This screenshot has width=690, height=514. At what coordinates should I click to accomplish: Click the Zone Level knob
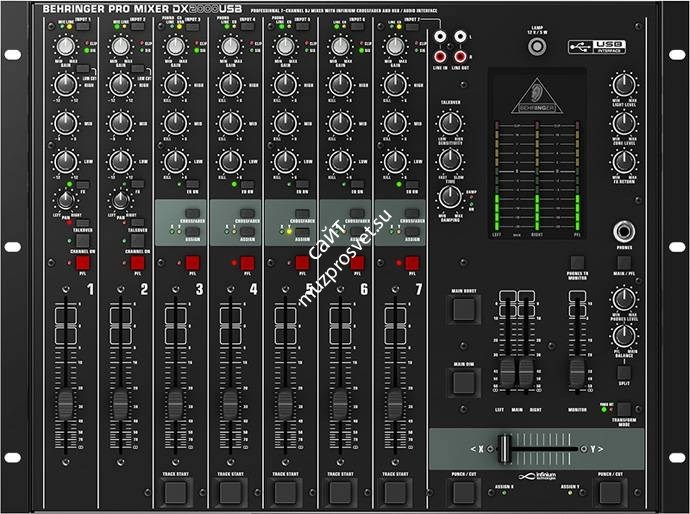click(x=624, y=123)
